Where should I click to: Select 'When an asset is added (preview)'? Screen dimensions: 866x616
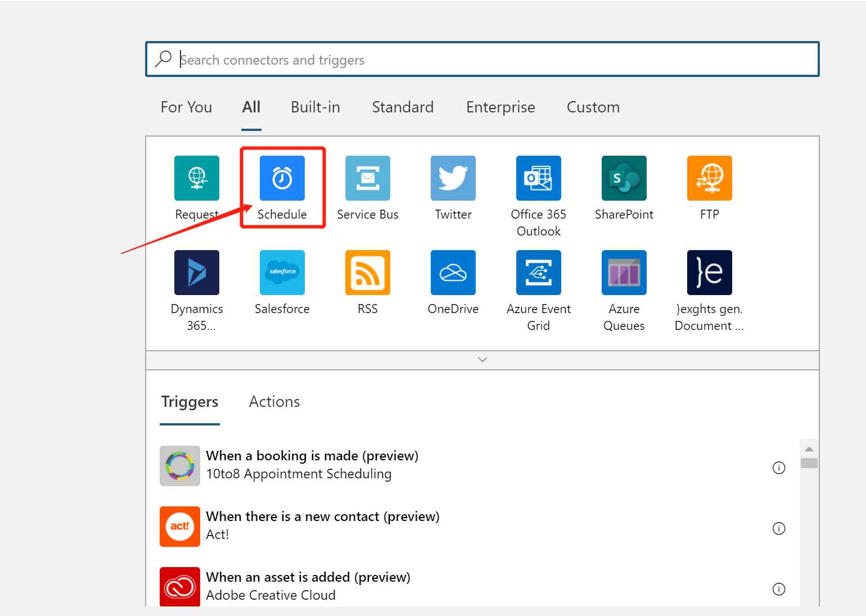[x=472, y=586]
